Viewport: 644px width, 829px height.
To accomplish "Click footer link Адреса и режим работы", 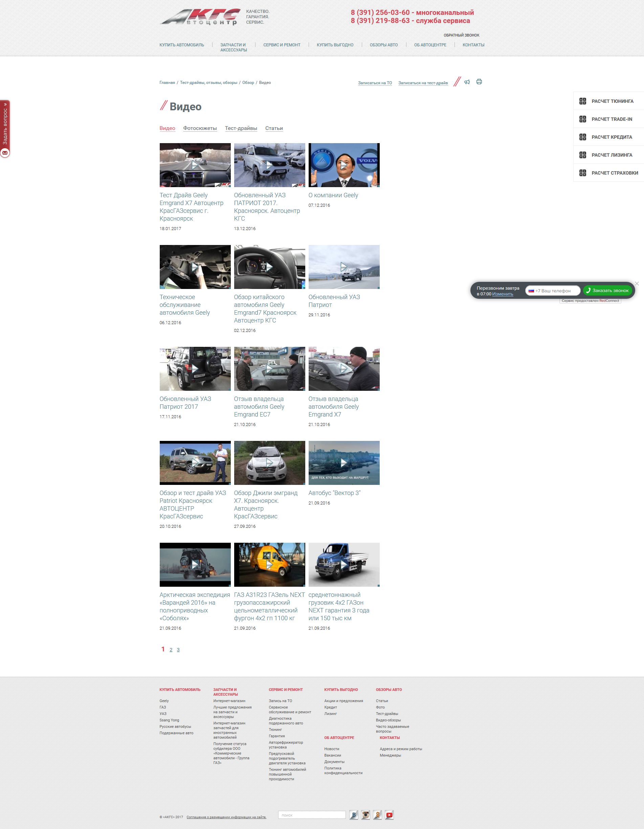I will 401,749.
